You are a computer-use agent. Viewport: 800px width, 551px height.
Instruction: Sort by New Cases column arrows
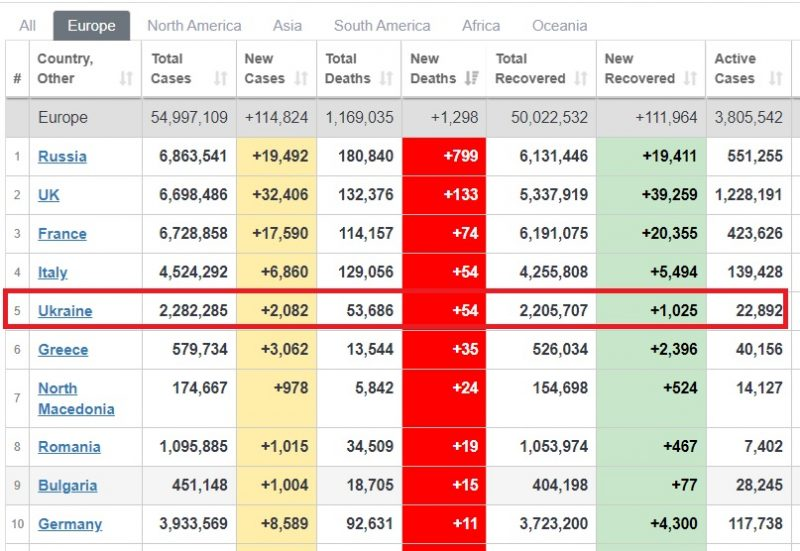pyautogui.click(x=302, y=78)
